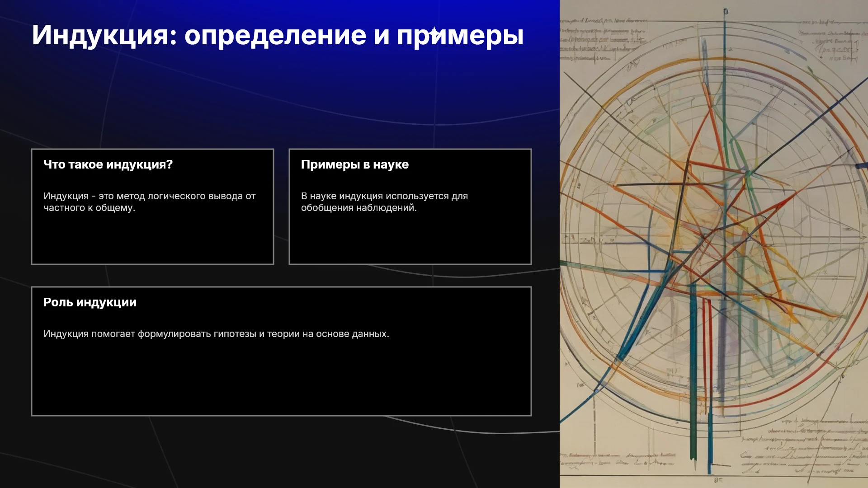Click the geometric diagram illustration image
This screenshot has height=488, width=868.
(714, 244)
